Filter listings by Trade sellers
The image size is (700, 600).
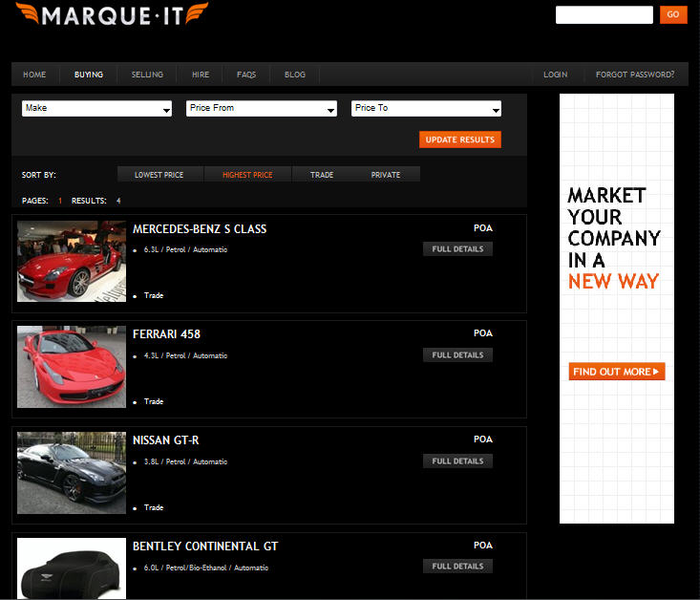[x=322, y=175]
